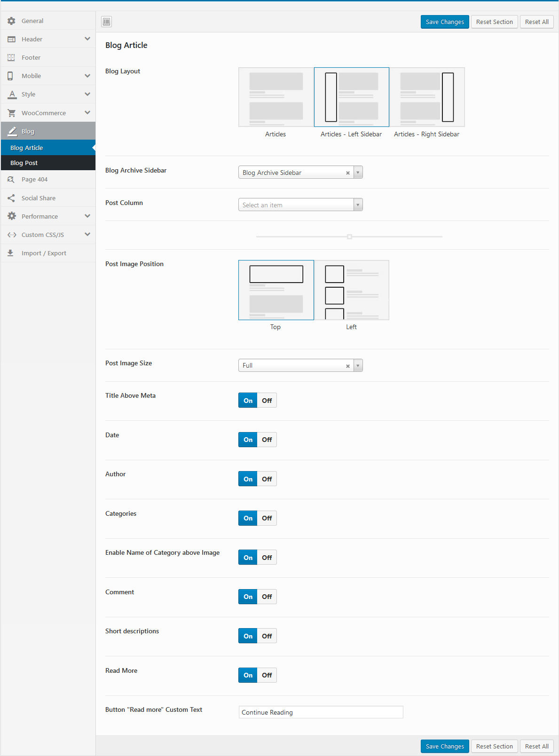
Task: Click the Performance gear icon
Action: tap(12, 216)
